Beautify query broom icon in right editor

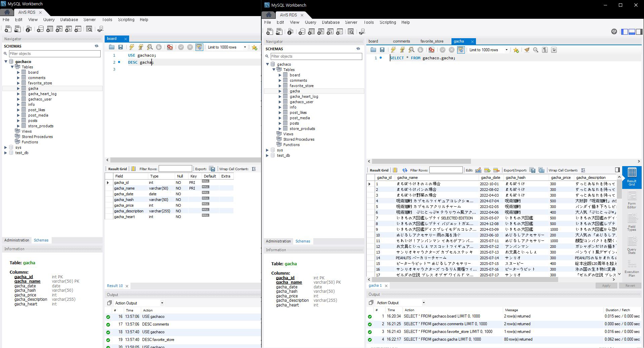pos(527,50)
